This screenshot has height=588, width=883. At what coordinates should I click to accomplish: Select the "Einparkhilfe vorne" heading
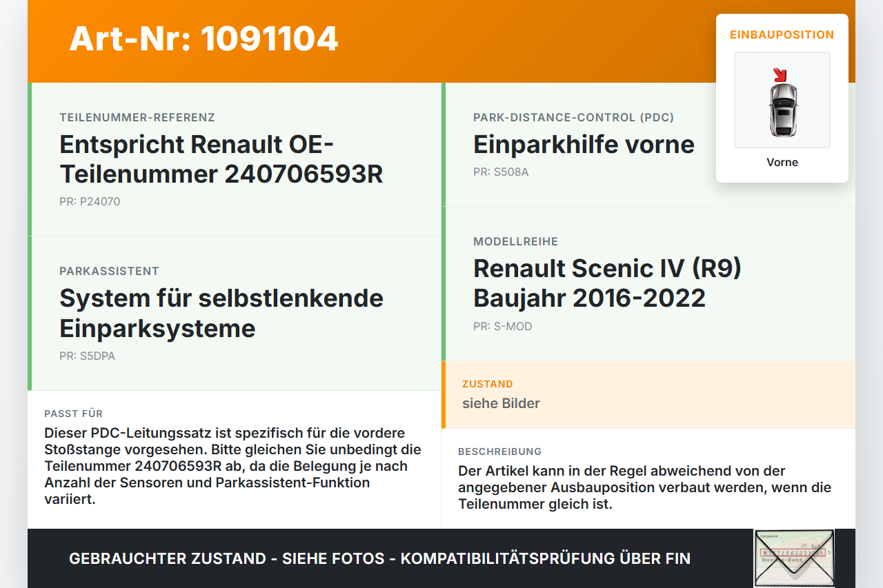pyautogui.click(x=584, y=145)
